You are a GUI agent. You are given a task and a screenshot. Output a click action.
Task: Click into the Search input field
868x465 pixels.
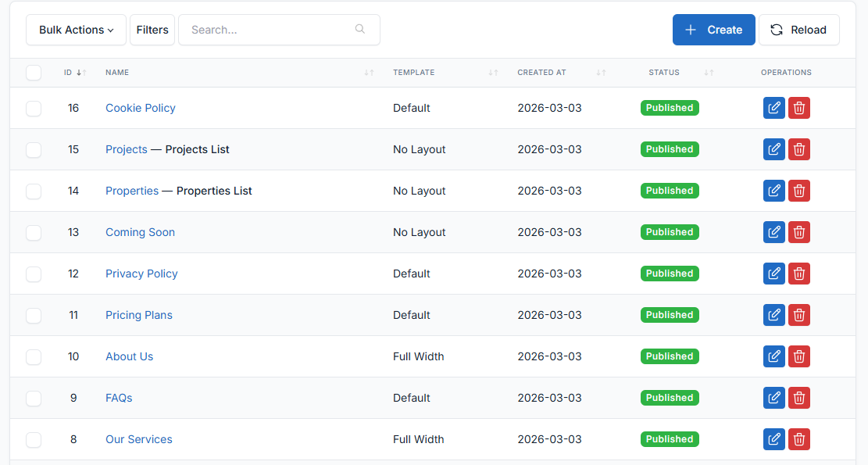point(270,30)
